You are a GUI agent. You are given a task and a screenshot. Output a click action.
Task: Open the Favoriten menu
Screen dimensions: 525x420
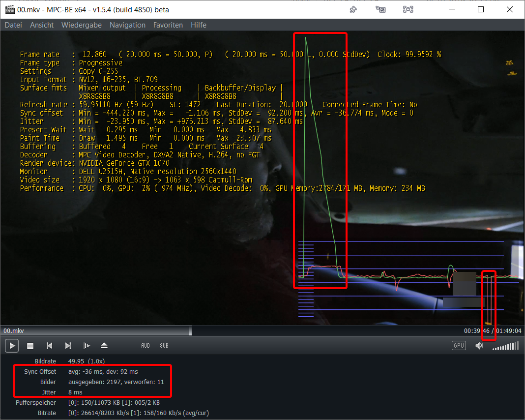(x=168, y=25)
